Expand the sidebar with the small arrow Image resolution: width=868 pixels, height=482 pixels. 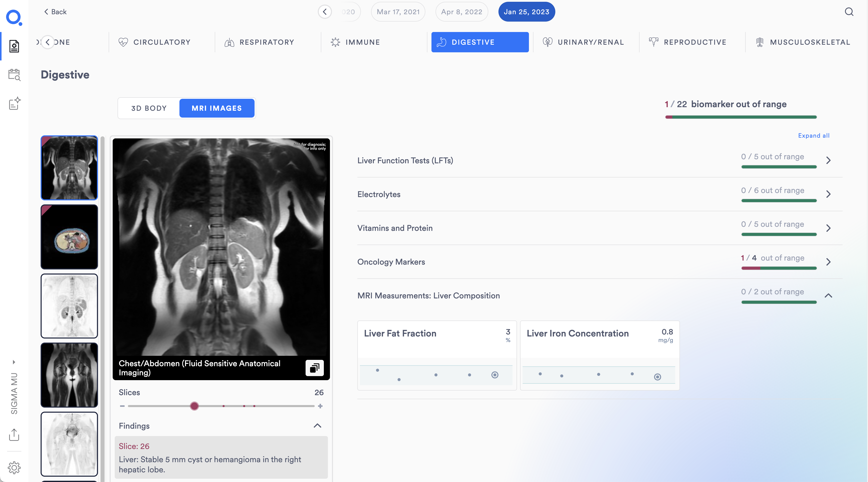14,362
